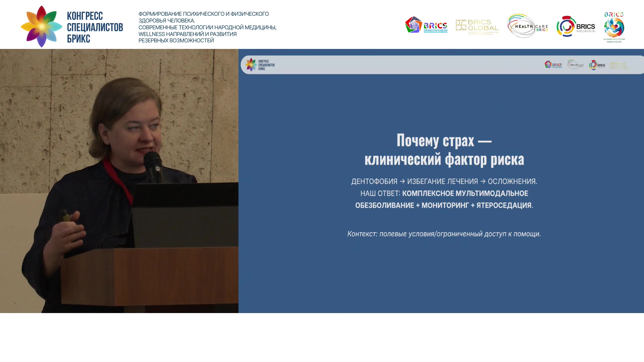Click the small Health Care logo on slide

pos(576,64)
